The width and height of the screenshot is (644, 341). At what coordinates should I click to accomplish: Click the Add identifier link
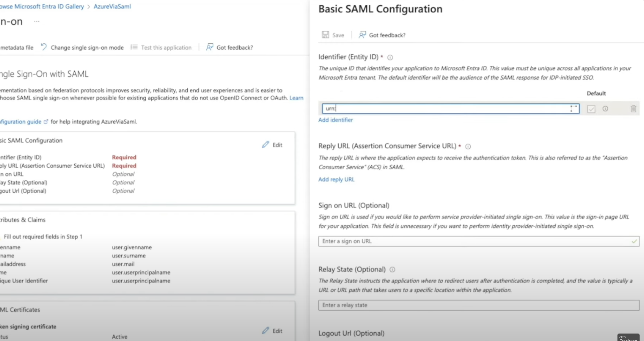pos(336,120)
